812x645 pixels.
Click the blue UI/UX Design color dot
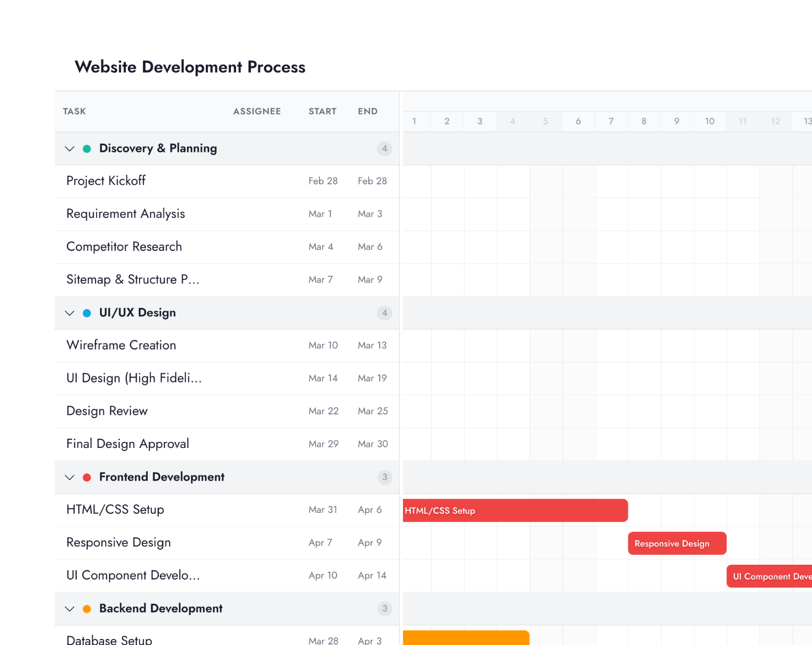(87, 313)
